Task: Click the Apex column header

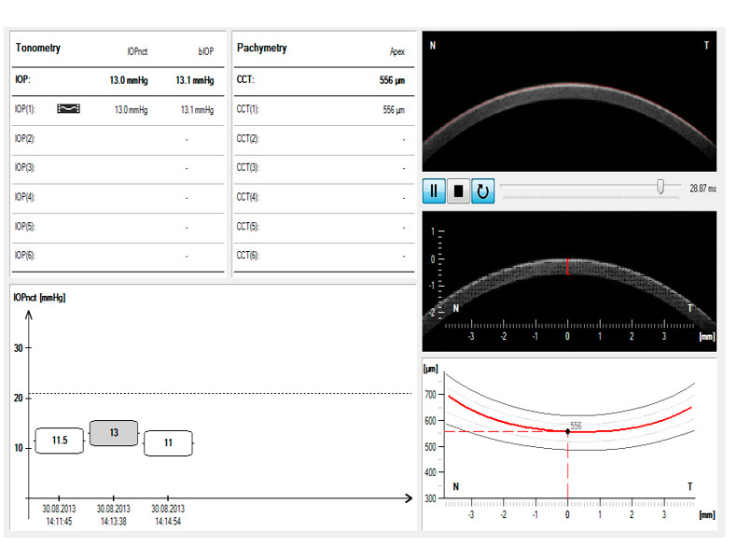Action: [397, 53]
